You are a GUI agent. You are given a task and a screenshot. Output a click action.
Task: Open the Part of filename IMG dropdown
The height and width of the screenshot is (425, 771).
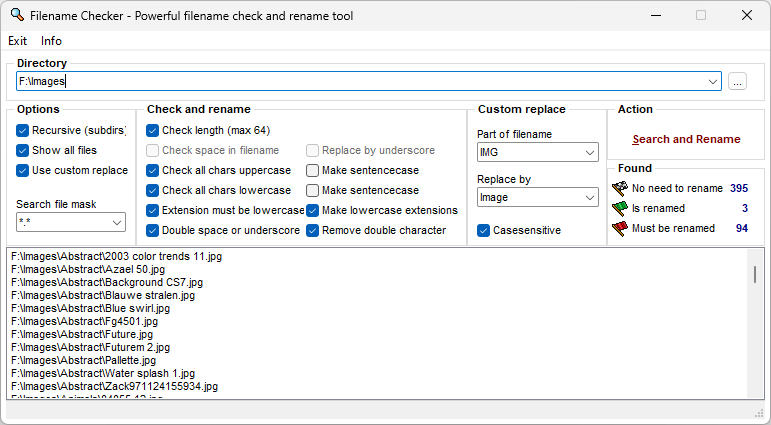tap(590, 153)
